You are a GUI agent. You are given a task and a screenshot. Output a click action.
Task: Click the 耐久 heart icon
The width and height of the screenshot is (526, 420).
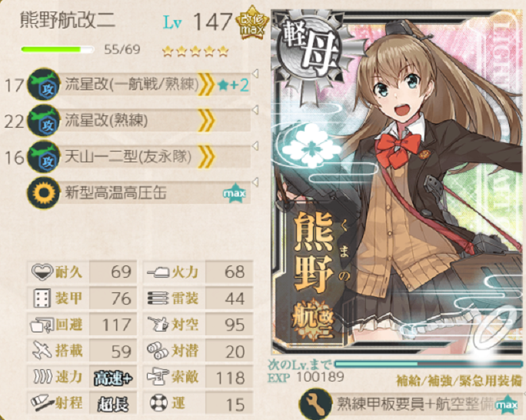coord(42,271)
